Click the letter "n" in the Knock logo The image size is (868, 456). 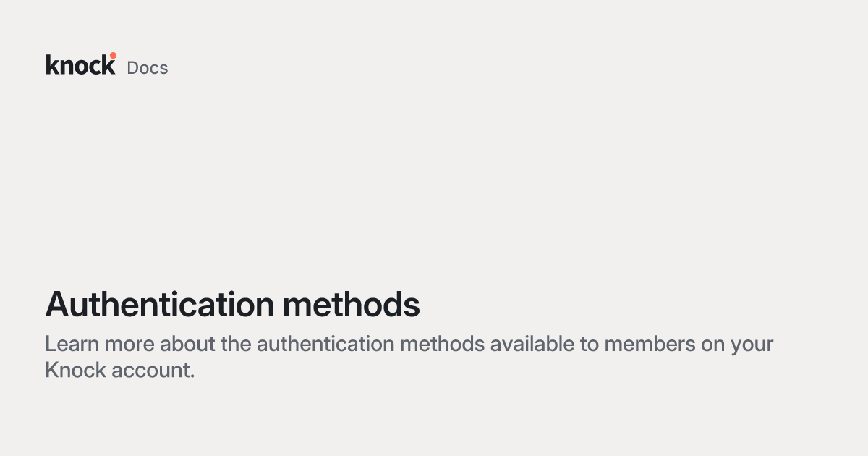pos(65,67)
